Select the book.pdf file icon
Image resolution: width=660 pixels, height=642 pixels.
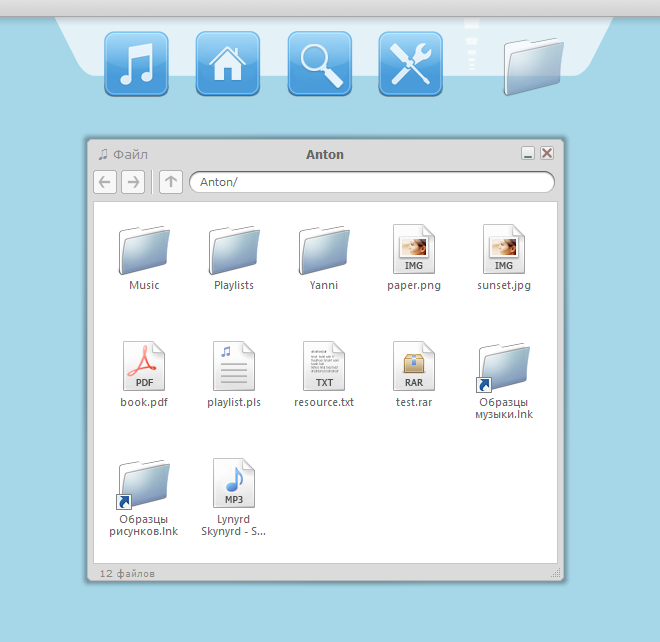[x=143, y=367]
